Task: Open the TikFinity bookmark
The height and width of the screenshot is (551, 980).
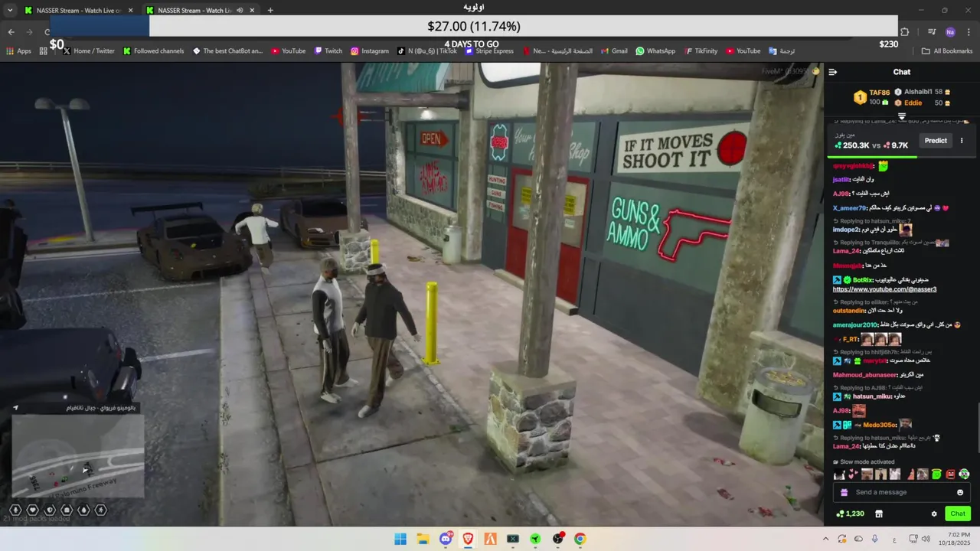Action: point(701,51)
